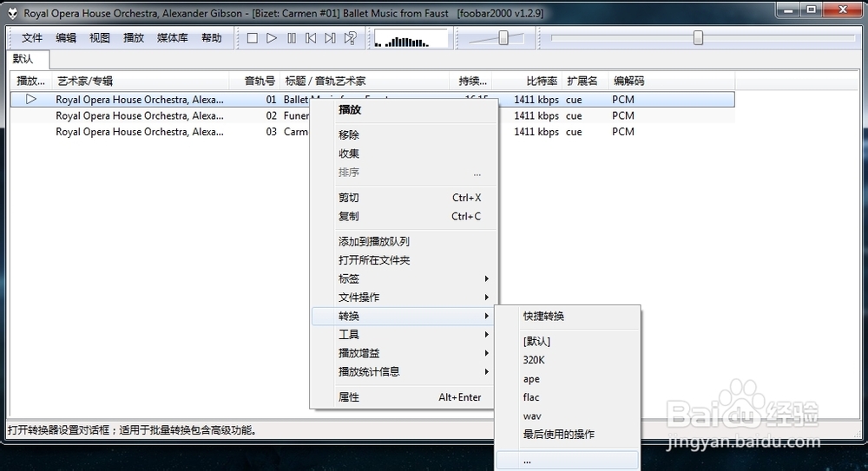Open converter setup via the ... entry

click(x=568, y=461)
